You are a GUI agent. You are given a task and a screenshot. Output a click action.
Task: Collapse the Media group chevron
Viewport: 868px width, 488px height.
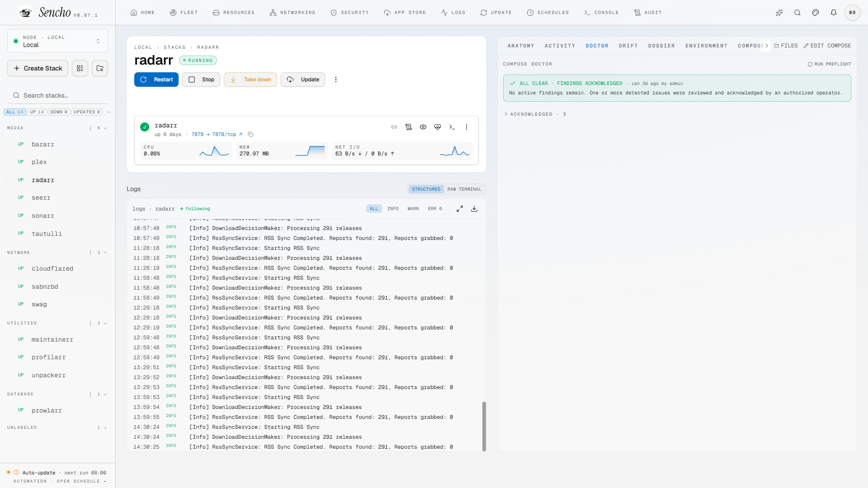[105, 128]
